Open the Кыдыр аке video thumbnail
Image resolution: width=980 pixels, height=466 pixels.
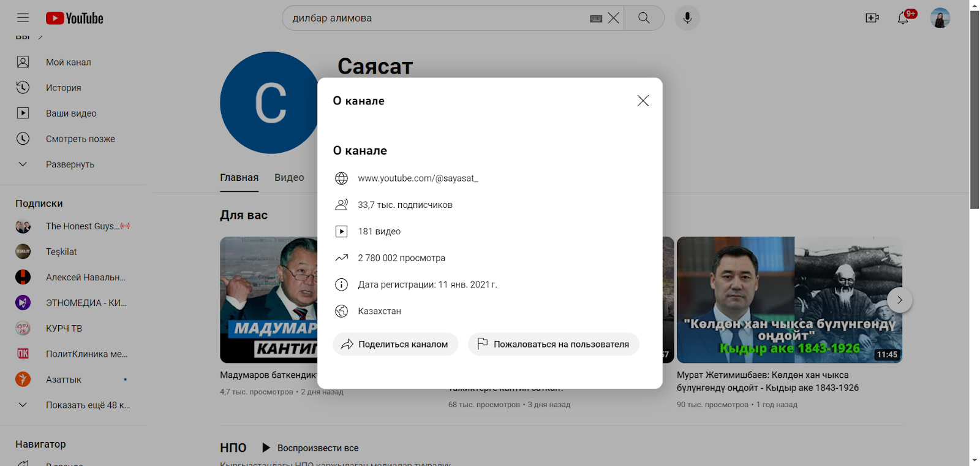(790, 300)
